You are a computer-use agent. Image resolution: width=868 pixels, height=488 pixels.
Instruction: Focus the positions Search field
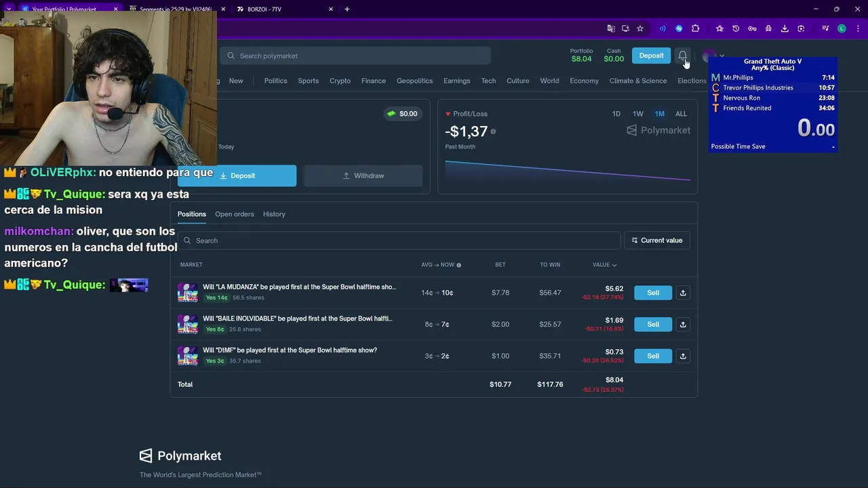click(399, 241)
